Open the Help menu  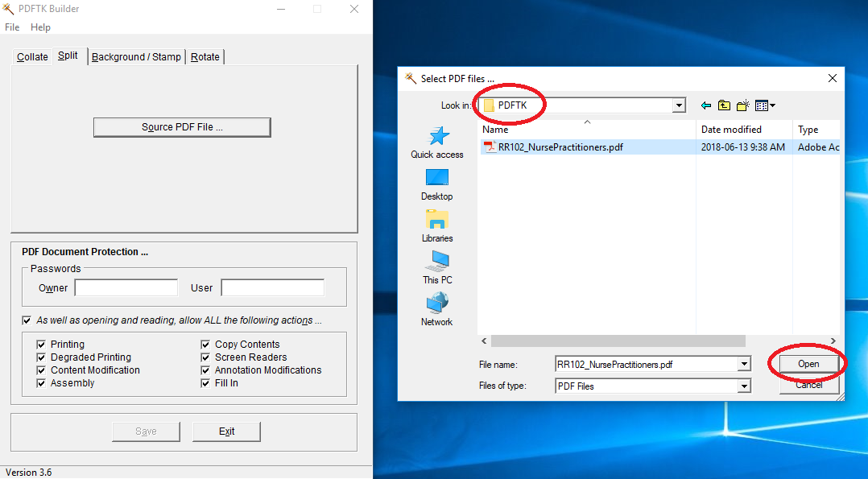40,27
